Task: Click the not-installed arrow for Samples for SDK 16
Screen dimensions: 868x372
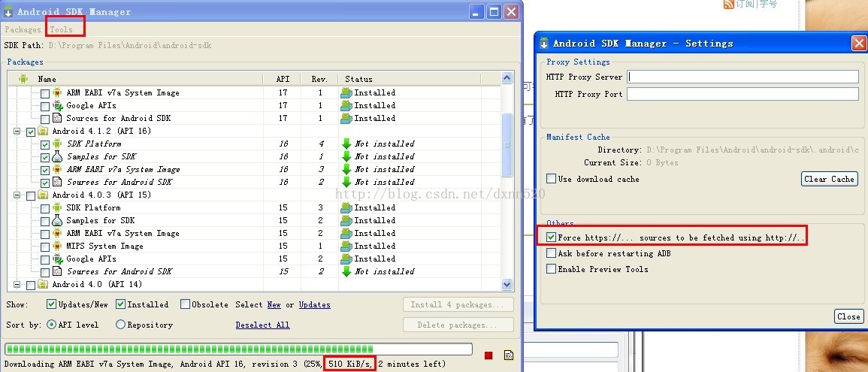Action: click(346, 156)
